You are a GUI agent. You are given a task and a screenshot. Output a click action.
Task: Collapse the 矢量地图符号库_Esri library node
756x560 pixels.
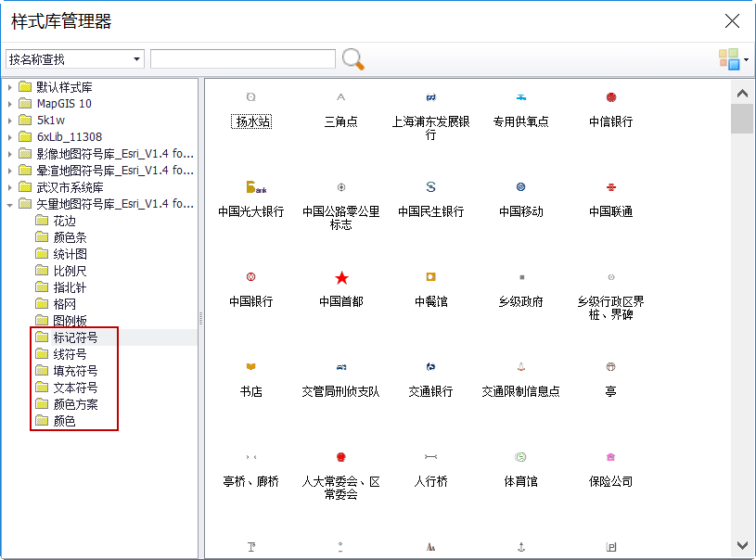pos(9,205)
